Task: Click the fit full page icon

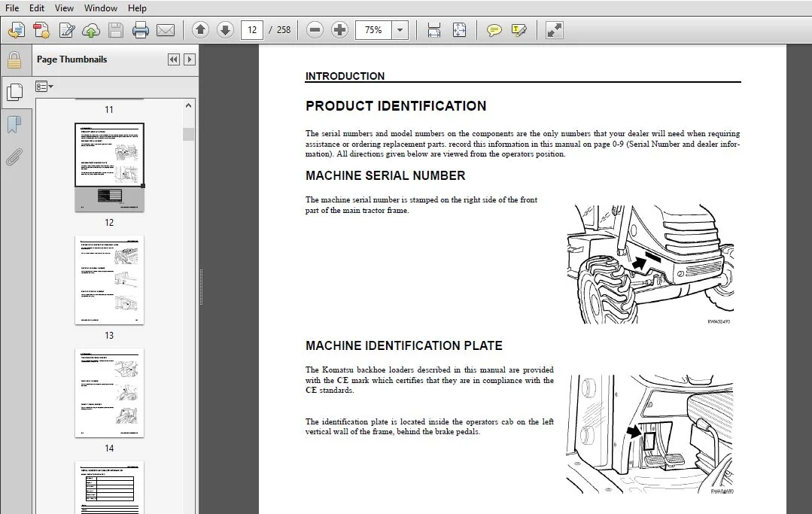Action: (x=459, y=30)
